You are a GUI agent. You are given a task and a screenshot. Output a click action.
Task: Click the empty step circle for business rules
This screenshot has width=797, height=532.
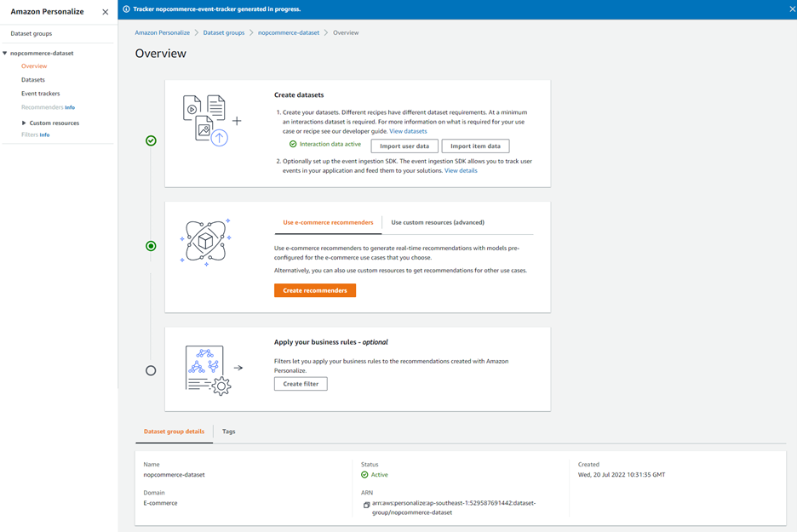point(151,370)
